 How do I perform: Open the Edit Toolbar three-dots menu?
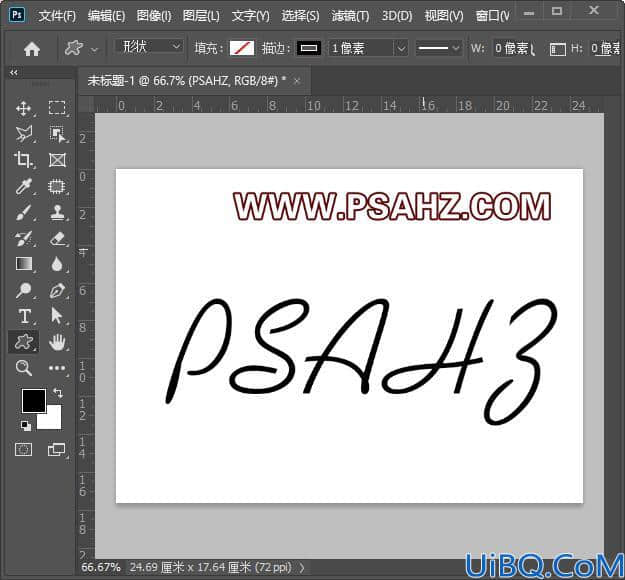tap(57, 368)
